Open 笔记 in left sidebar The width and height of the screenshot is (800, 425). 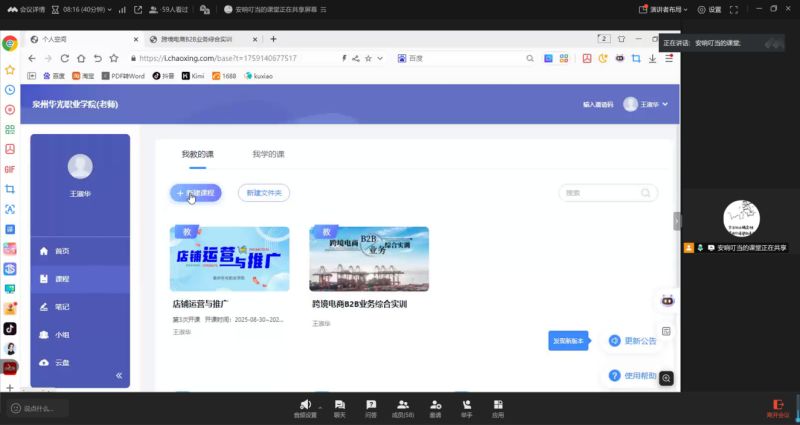(80, 307)
